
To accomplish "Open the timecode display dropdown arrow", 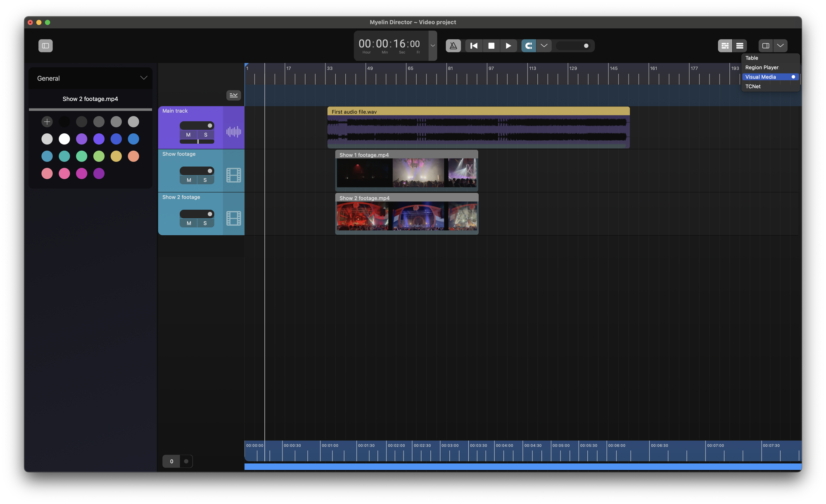I will pos(432,45).
